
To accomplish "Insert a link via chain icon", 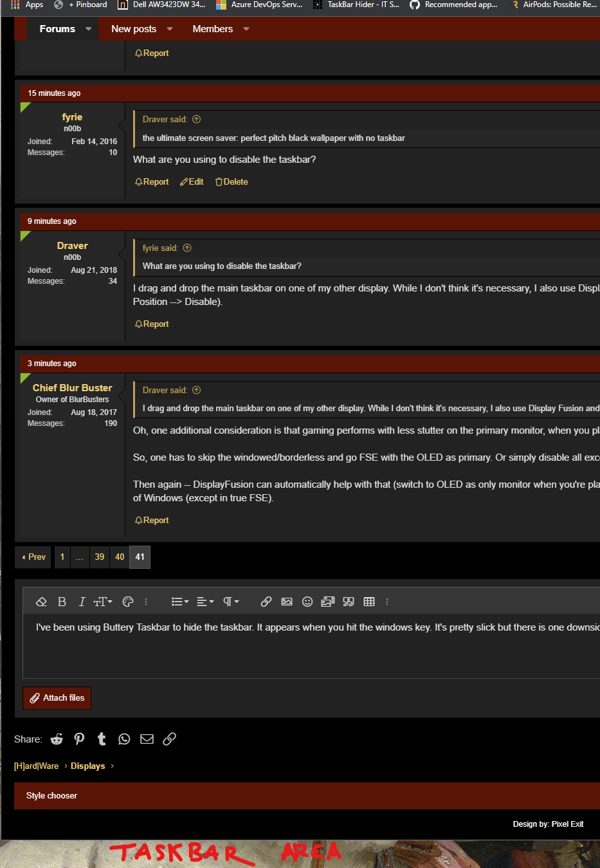I will pos(266,602).
